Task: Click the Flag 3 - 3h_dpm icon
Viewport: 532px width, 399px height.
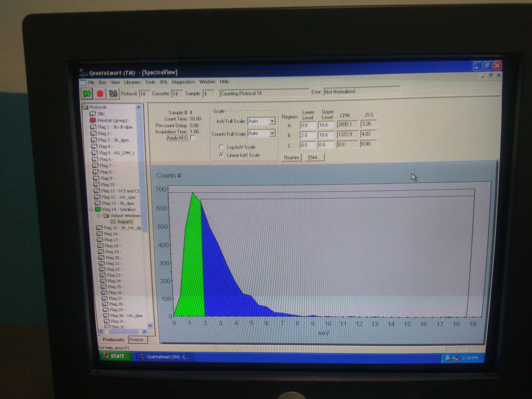Action: click(x=94, y=140)
